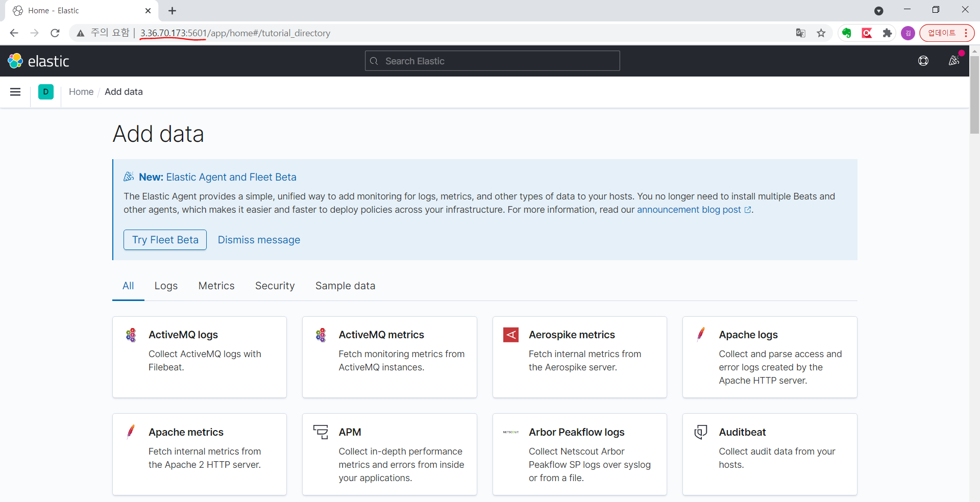Click the Add data breadcrumb text
Image resolution: width=980 pixels, height=502 pixels.
click(x=124, y=92)
